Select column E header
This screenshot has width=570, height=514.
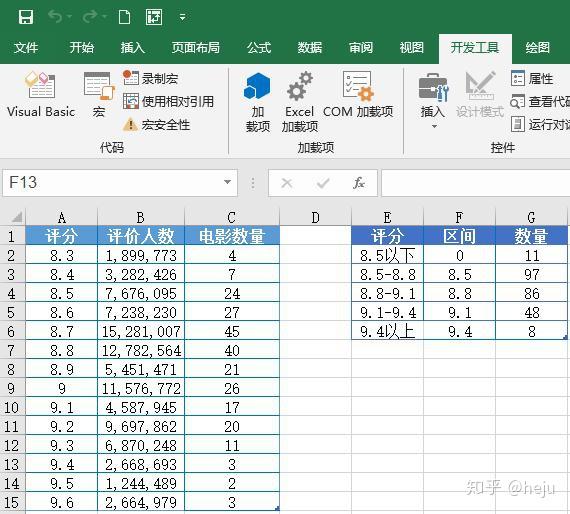pos(387,218)
